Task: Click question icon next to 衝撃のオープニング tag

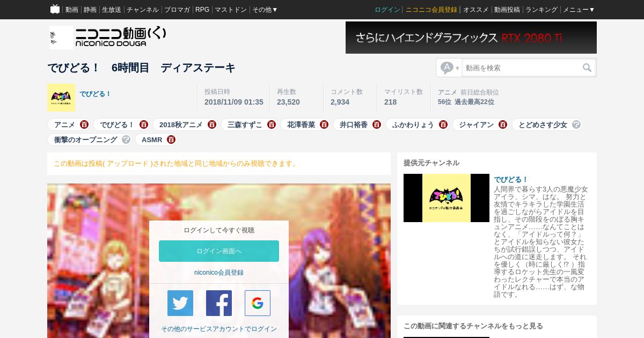Action: (126, 139)
